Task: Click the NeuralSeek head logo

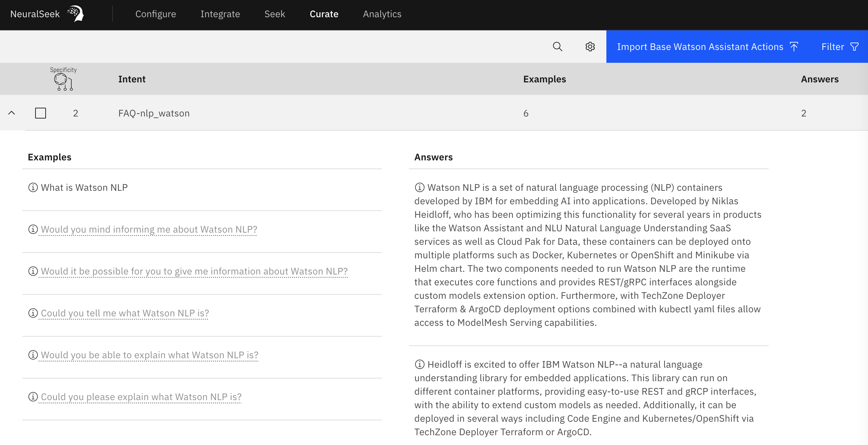Action: [x=76, y=14]
